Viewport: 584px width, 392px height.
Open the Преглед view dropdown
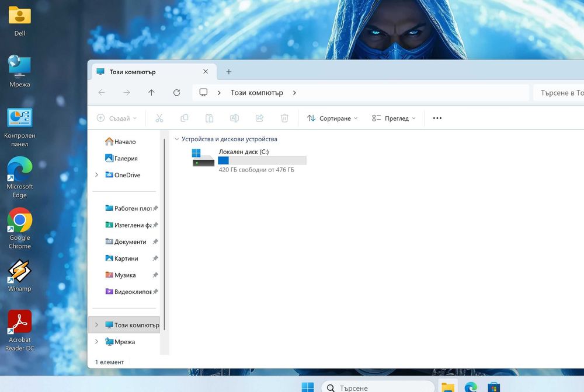394,118
